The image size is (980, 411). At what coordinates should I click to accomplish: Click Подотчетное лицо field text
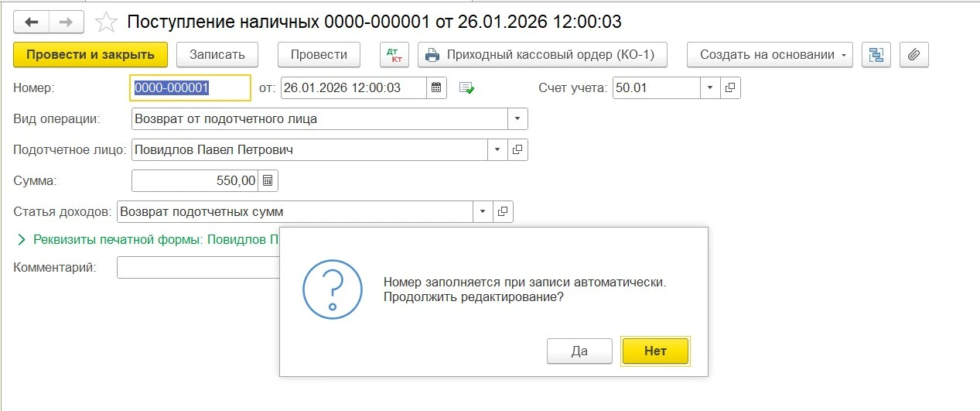(x=310, y=149)
